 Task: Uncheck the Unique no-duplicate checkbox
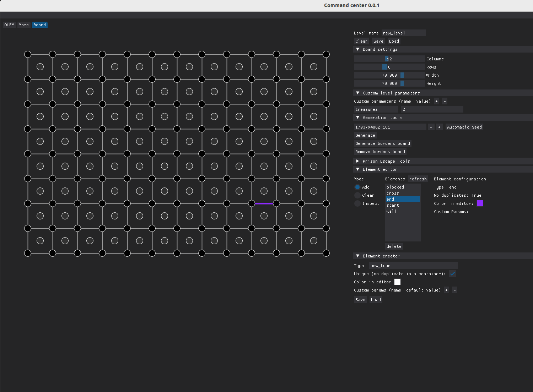(452, 274)
